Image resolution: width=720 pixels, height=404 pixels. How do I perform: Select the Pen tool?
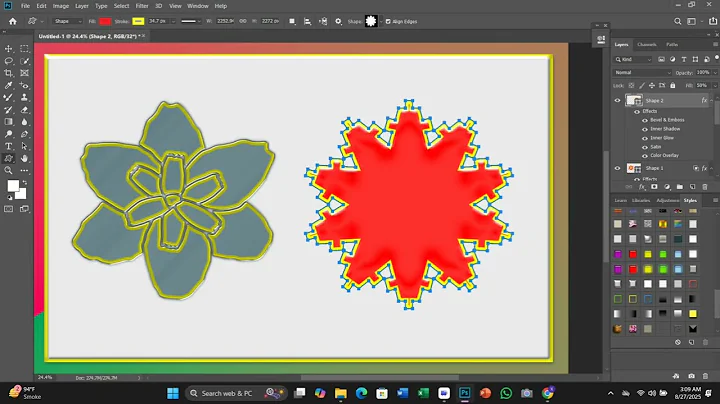24,134
